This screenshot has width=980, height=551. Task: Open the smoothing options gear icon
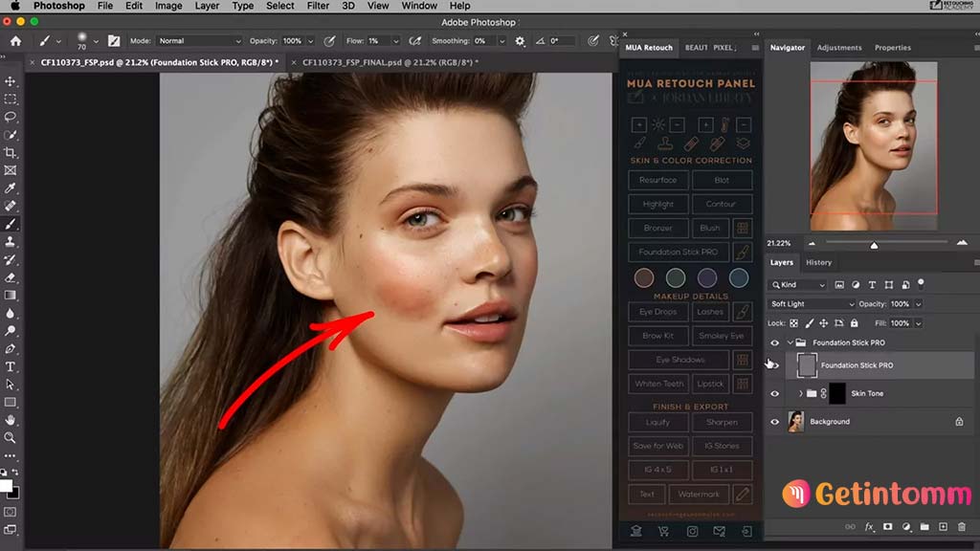tap(520, 41)
